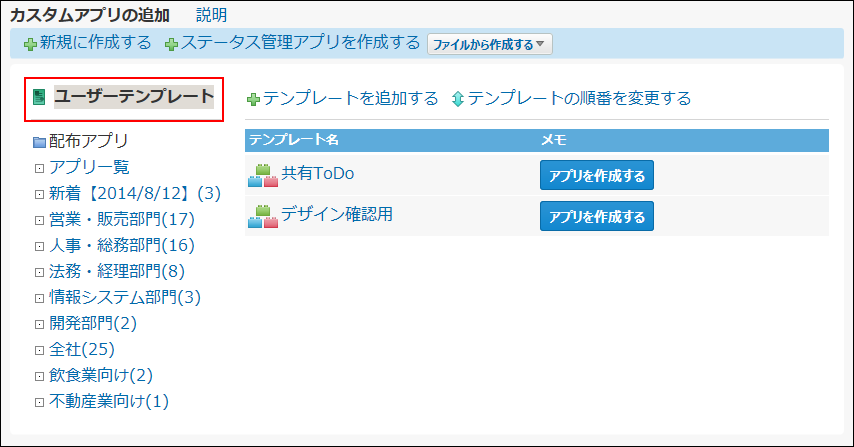
Task: Click the square bullet beside 全社(25)
Action: click(x=39, y=351)
